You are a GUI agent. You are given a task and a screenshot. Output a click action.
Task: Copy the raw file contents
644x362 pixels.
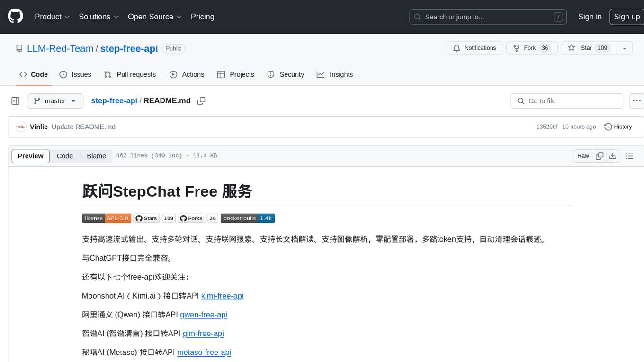point(599,156)
